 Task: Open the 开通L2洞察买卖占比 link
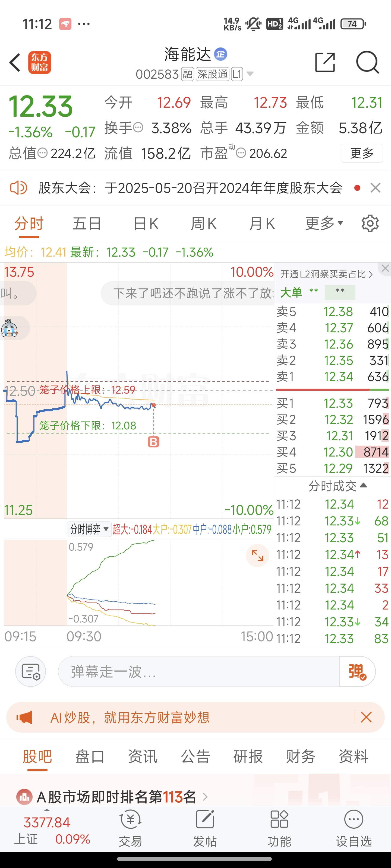[x=327, y=274]
